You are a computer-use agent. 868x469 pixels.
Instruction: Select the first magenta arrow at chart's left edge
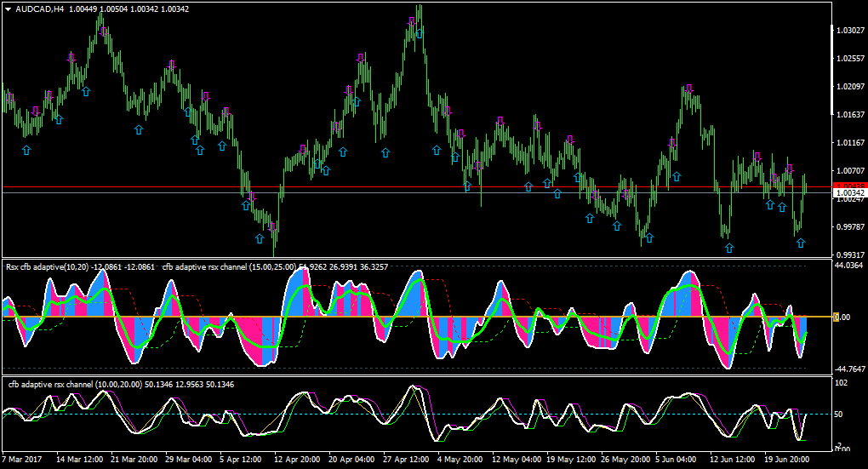[10, 98]
